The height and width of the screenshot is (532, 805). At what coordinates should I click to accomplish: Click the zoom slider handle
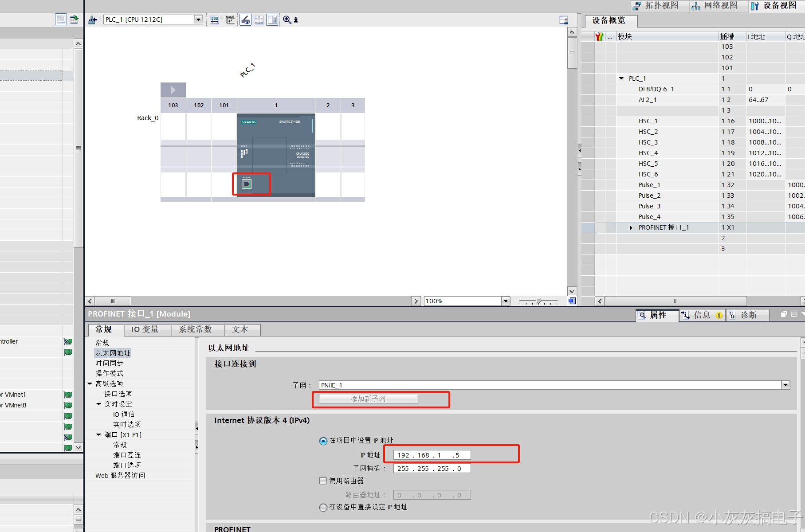(x=538, y=301)
